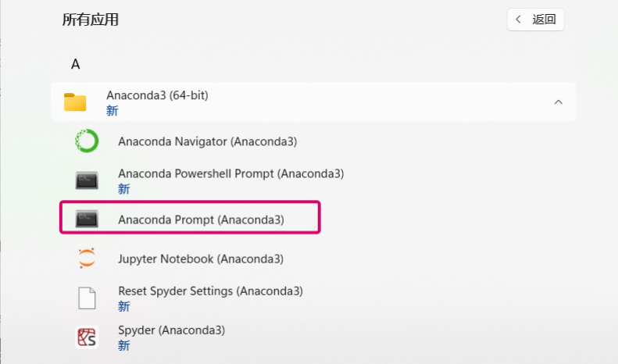
Task: Click the Anaconda3 (64-bit) folder label
Action: pyautogui.click(x=157, y=95)
